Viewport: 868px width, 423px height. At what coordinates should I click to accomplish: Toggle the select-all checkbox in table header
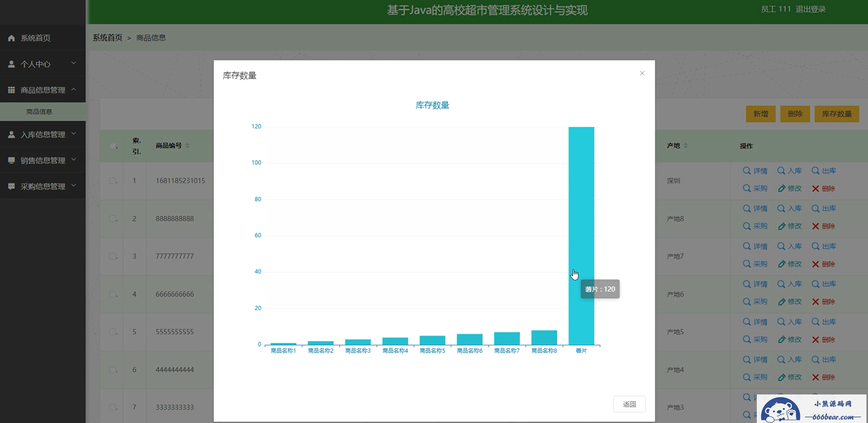pos(112,146)
